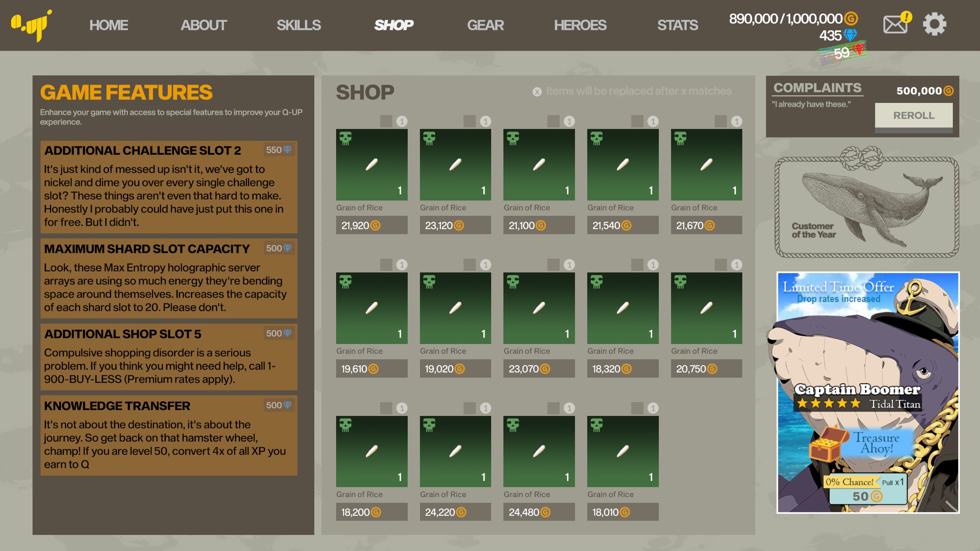This screenshot has height=551, width=980.
Task: Buy Additional Challenge Slot 2 for 550 gems
Action: click(279, 150)
